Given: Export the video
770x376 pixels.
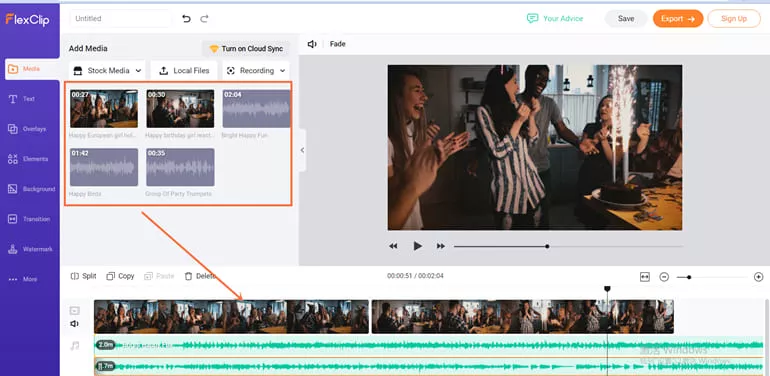Looking at the screenshot, I should (678, 19).
